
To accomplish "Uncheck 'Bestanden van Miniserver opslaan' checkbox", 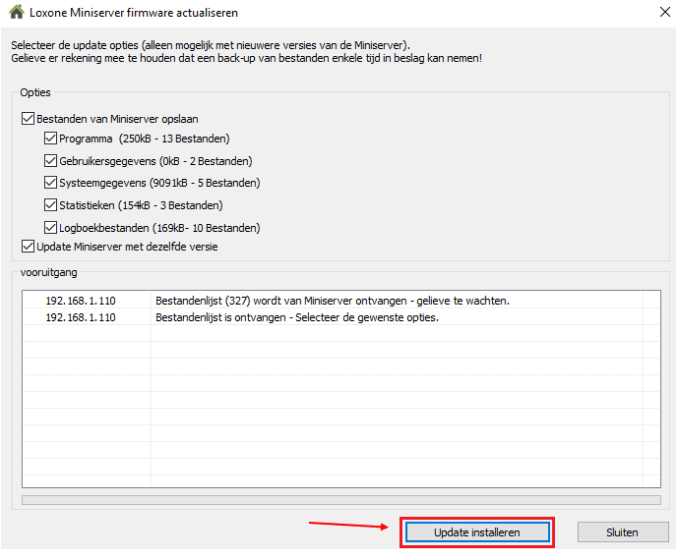I will click(28, 119).
